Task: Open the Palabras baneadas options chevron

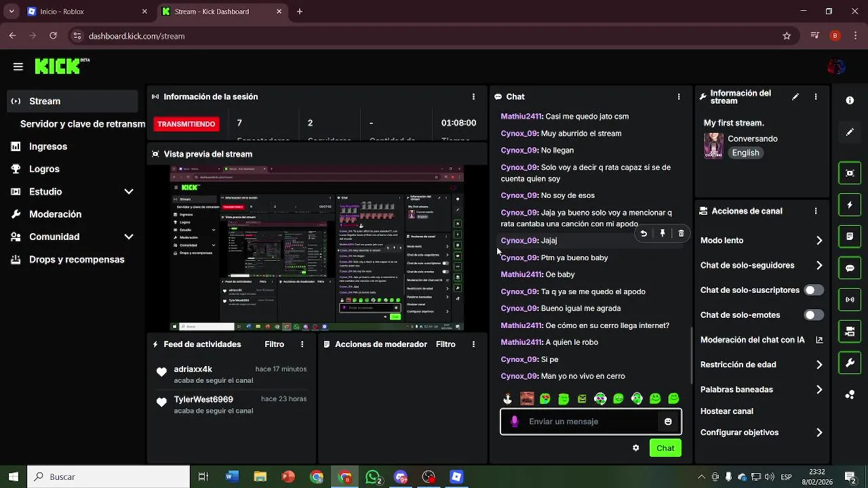Action: pos(819,390)
